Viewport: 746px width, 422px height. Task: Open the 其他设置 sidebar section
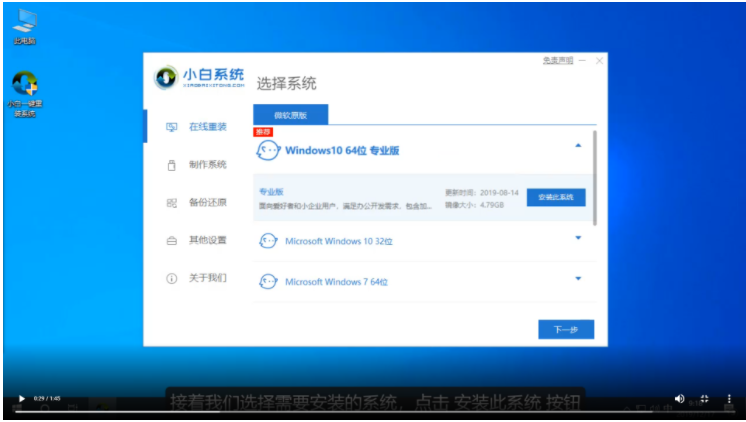click(196, 240)
